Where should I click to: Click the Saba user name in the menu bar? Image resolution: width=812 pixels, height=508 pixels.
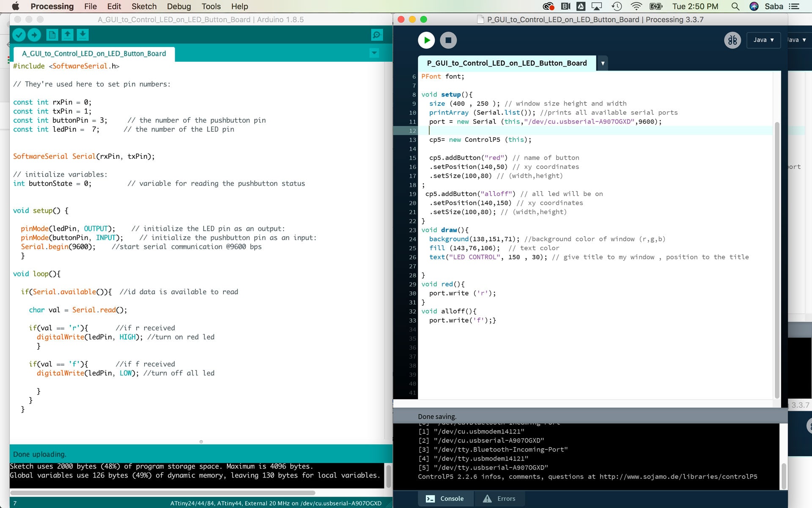774,6
